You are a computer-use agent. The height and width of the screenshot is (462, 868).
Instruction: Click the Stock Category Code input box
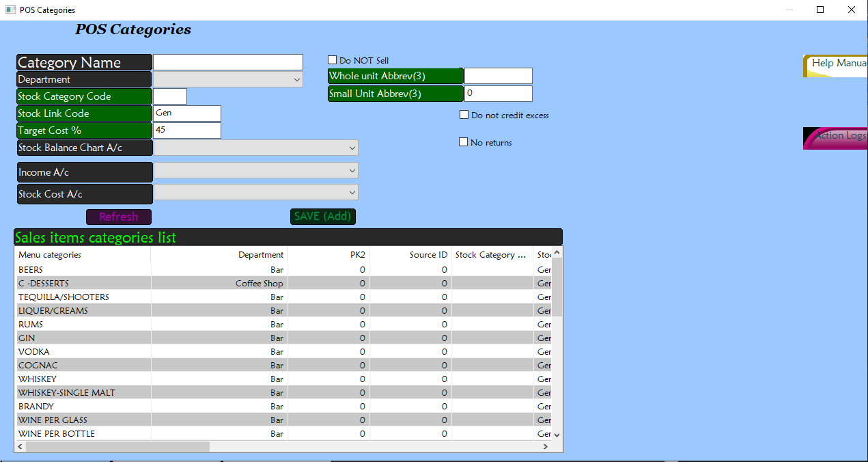170,96
